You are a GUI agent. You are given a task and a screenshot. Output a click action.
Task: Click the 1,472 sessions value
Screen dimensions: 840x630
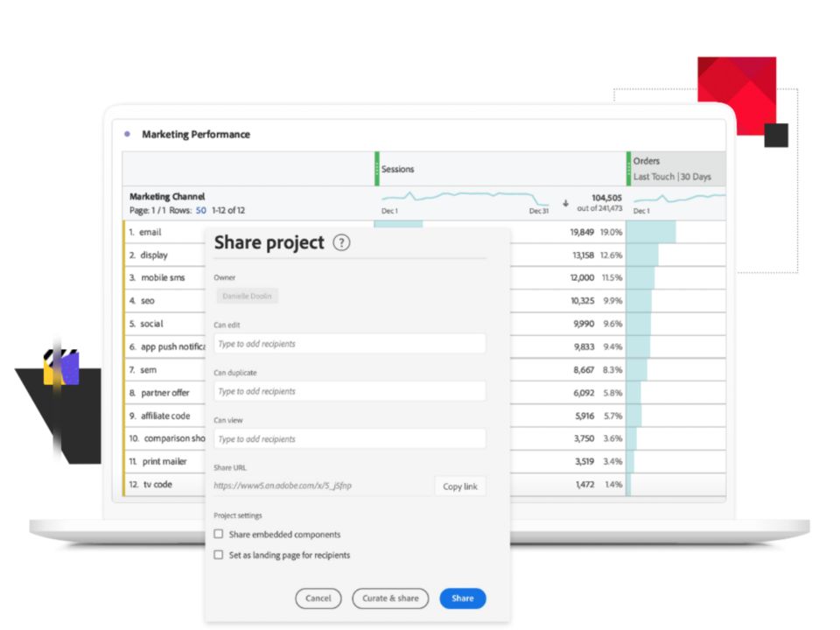tap(585, 484)
